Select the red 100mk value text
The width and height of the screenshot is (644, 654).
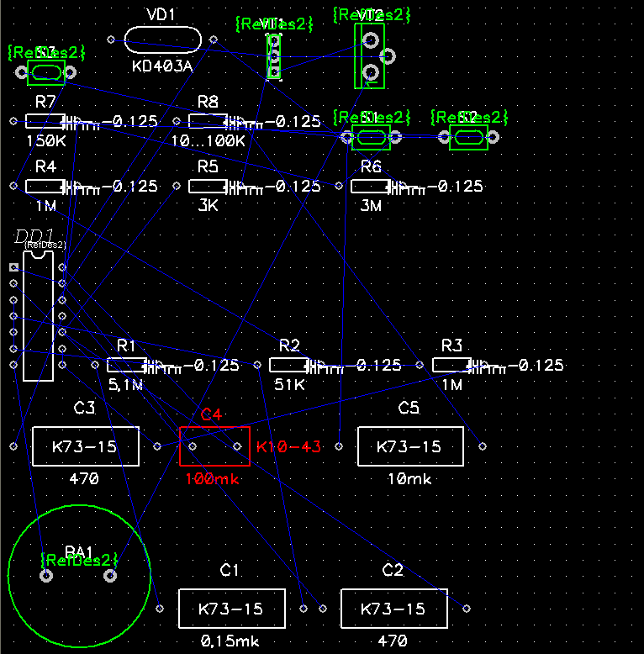213,479
